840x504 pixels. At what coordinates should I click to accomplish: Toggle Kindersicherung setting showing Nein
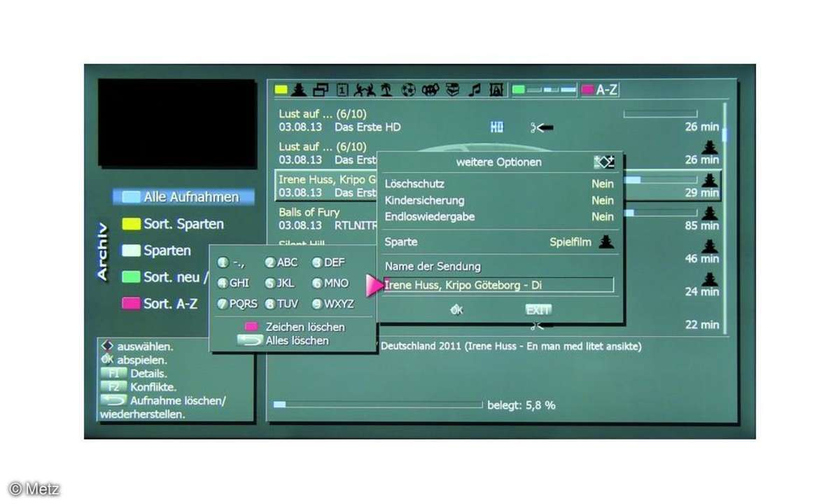click(x=499, y=200)
